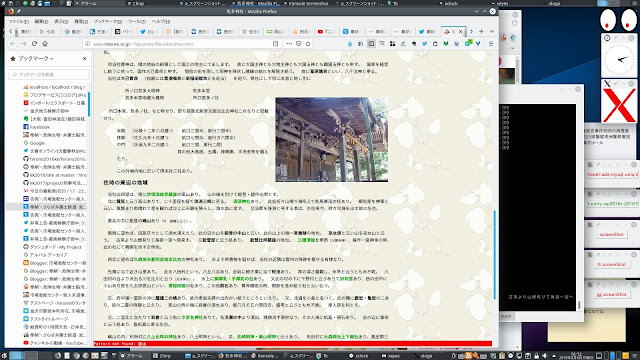Go back with the Firefox back arrow
This screenshot has width=640, height=360.
[x=13, y=44]
